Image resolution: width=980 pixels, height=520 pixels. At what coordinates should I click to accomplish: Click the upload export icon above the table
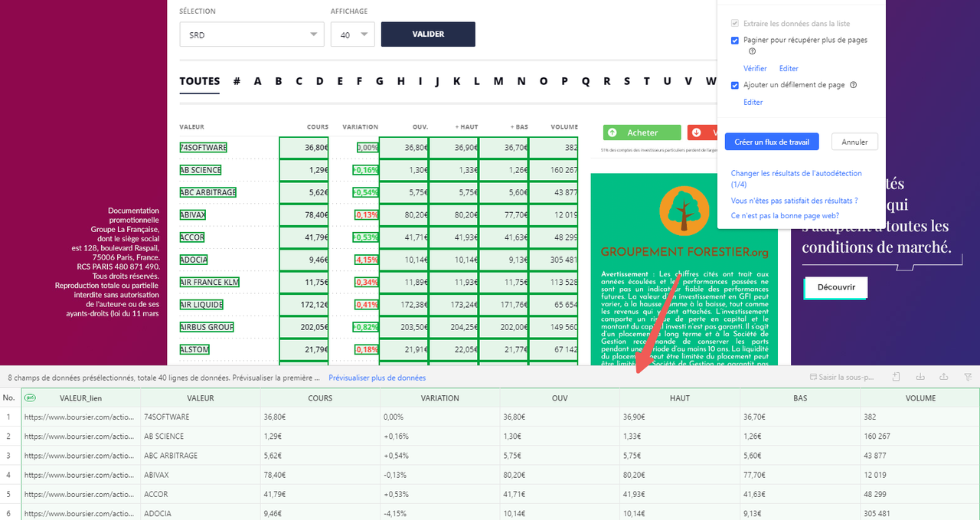coord(944,378)
